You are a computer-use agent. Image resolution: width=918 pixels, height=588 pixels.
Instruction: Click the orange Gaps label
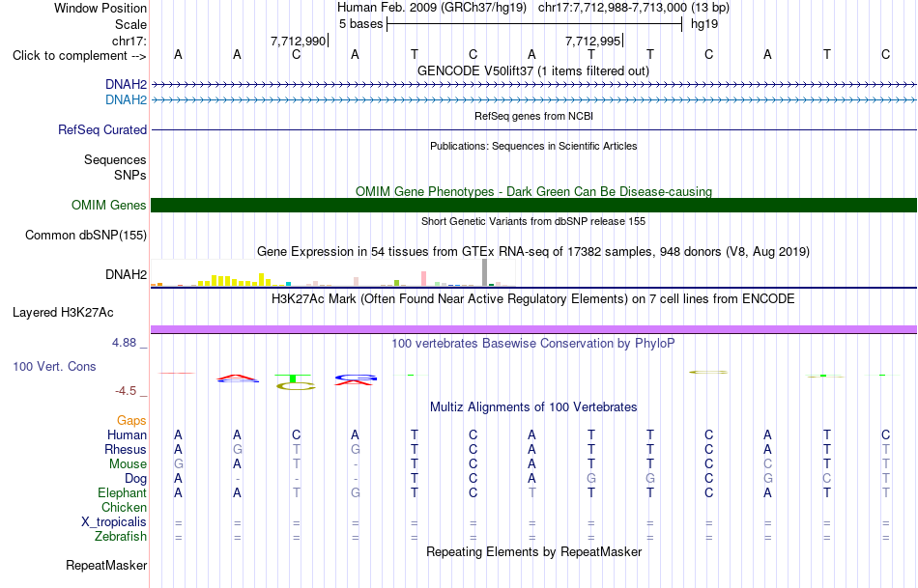[x=131, y=421]
